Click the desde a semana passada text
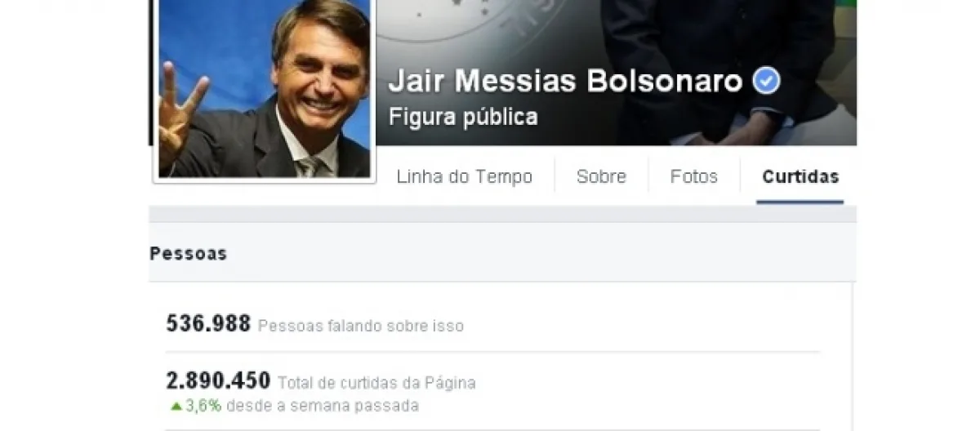980x431 pixels. point(323,405)
